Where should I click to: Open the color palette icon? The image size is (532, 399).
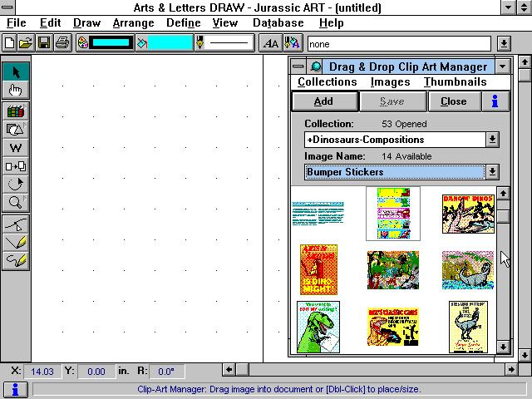click(x=82, y=43)
